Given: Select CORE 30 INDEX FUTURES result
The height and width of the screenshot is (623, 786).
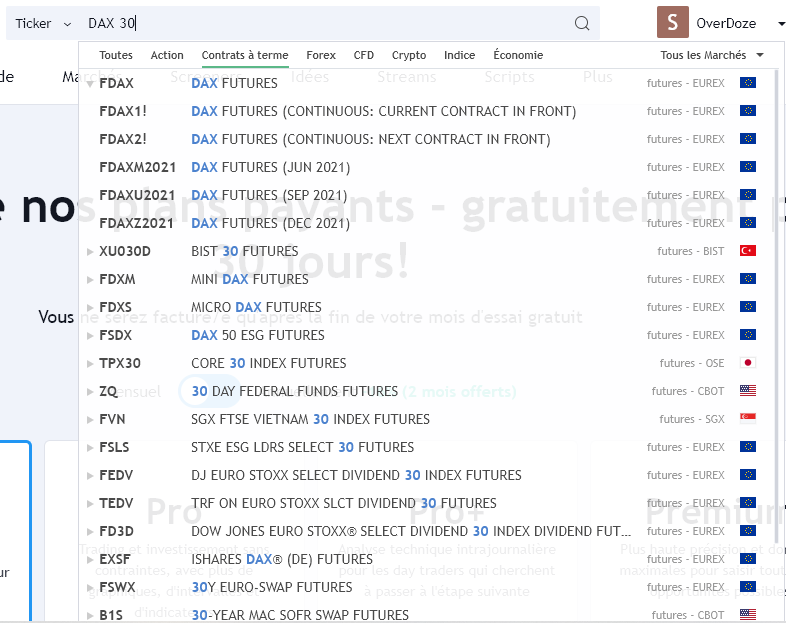Looking at the screenshot, I should (426, 364).
